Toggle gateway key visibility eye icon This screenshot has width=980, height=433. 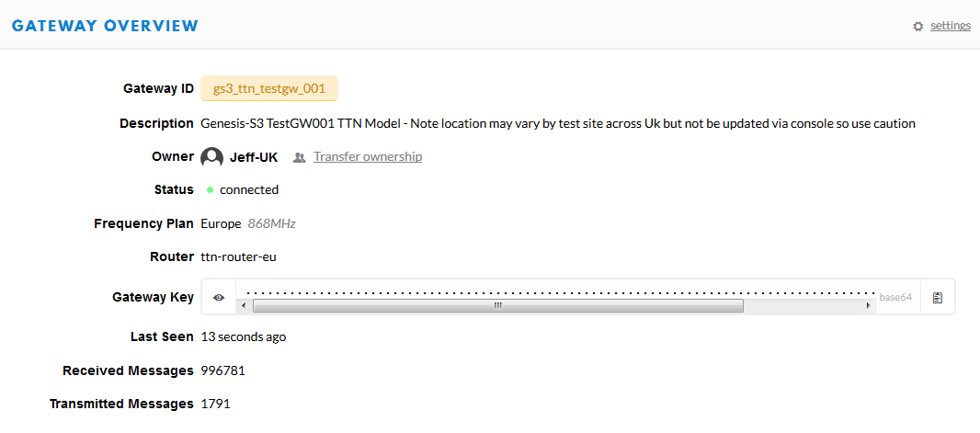click(219, 298)
